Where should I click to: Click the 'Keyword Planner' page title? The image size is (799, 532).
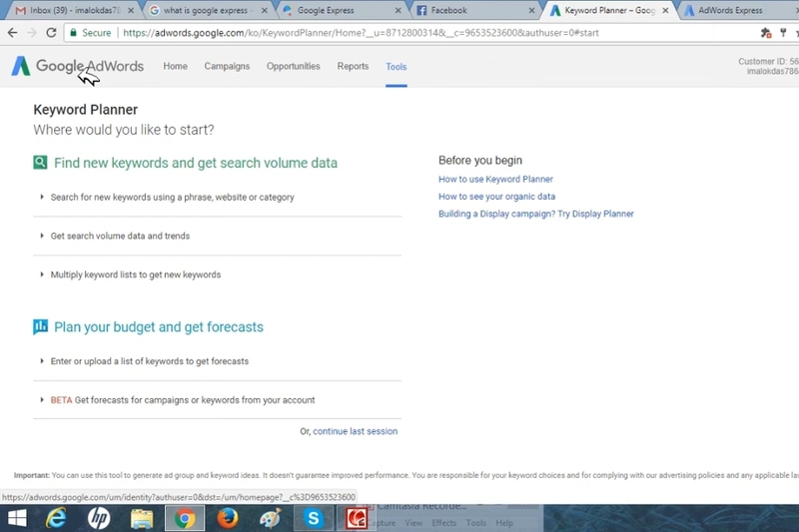click(86, 110)
